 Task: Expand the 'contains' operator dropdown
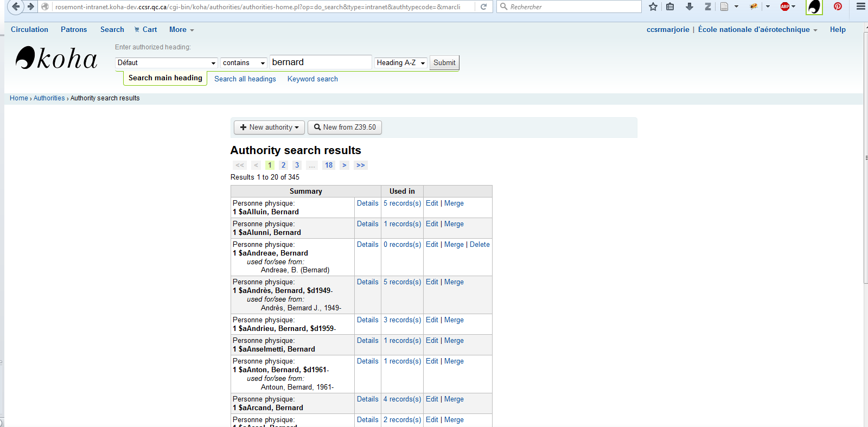point(244,63)
